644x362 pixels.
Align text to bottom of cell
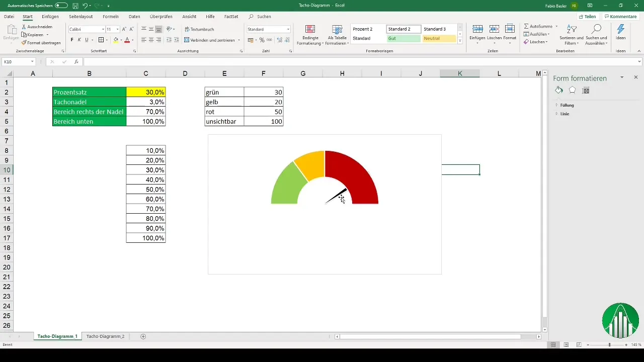[158, 29]
